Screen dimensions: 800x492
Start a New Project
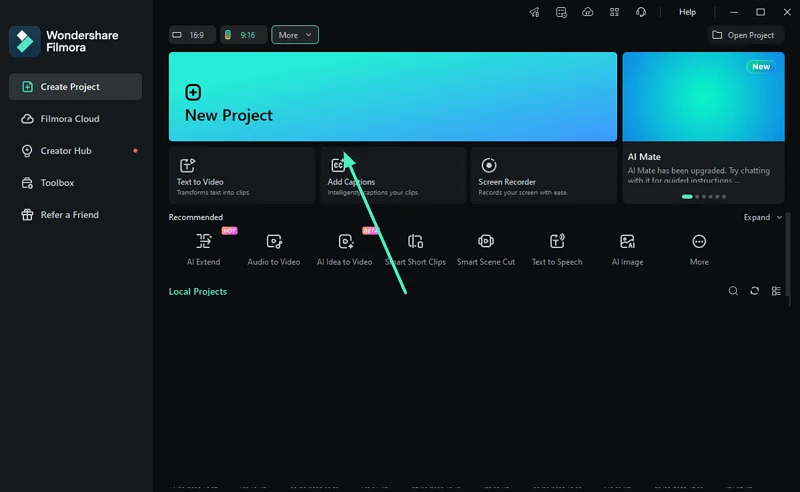click(x=392, y=96)
